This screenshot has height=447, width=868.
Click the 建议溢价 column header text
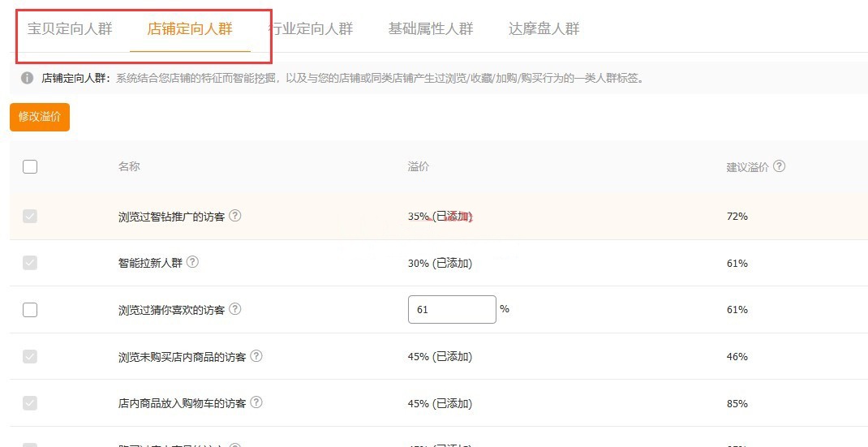pos(747,167)
